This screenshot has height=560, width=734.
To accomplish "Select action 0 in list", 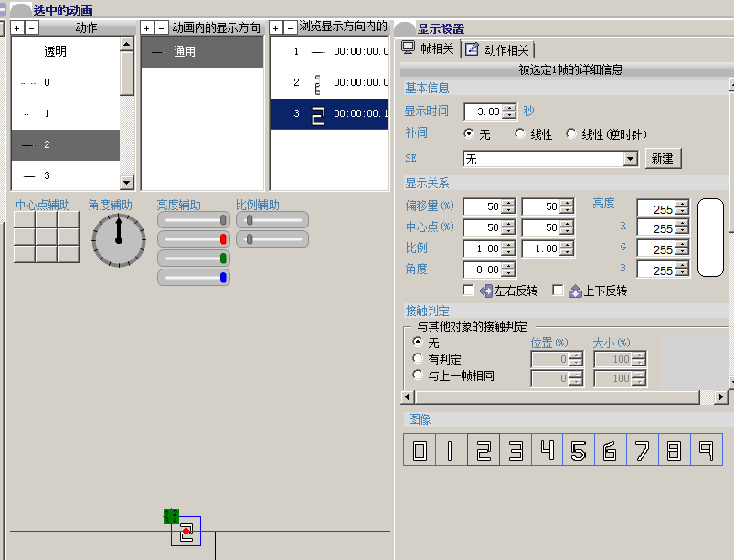I will click(x=66, y=83).
